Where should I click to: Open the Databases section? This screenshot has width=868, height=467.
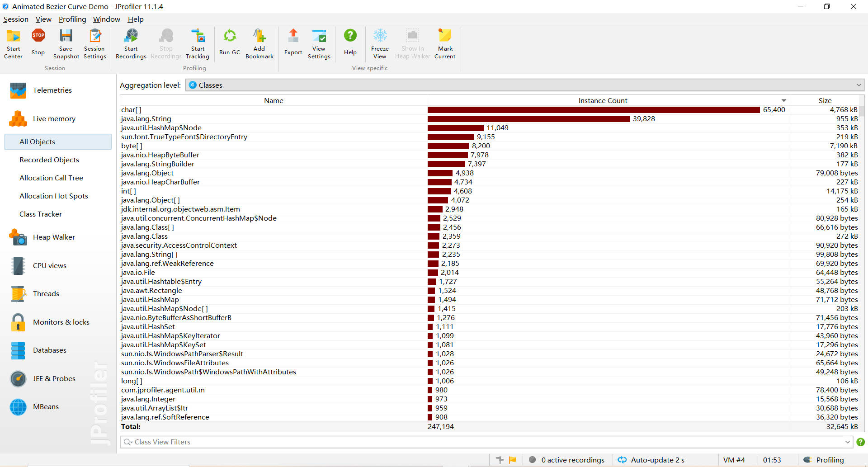[x=49, y=350]
